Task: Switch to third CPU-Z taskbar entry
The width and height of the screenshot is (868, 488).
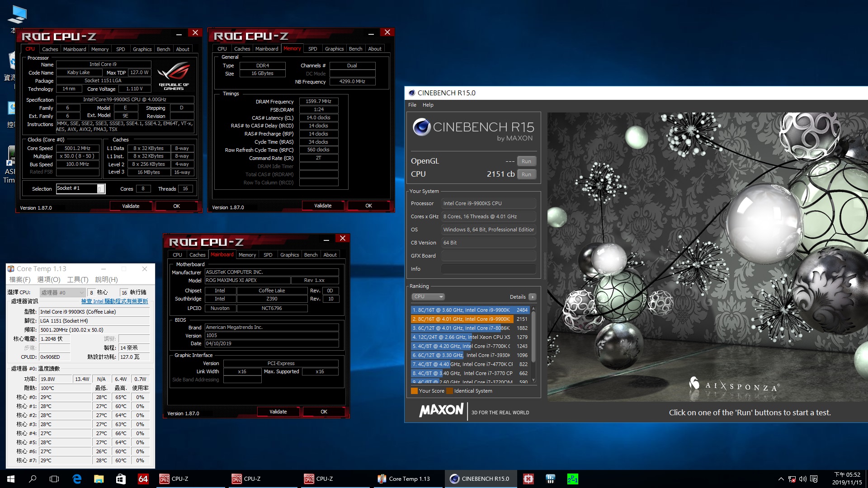Action: tap(335, 479)
